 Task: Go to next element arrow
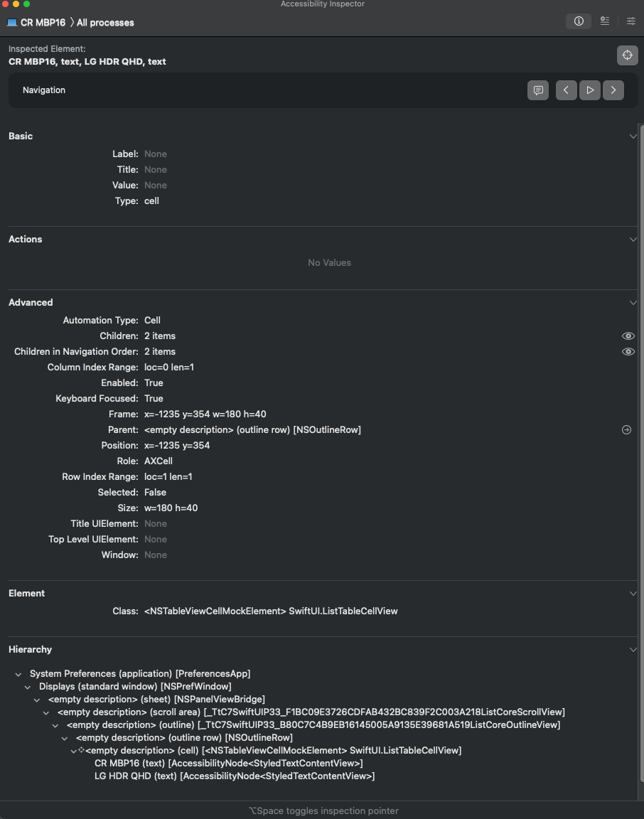point(613,90)
